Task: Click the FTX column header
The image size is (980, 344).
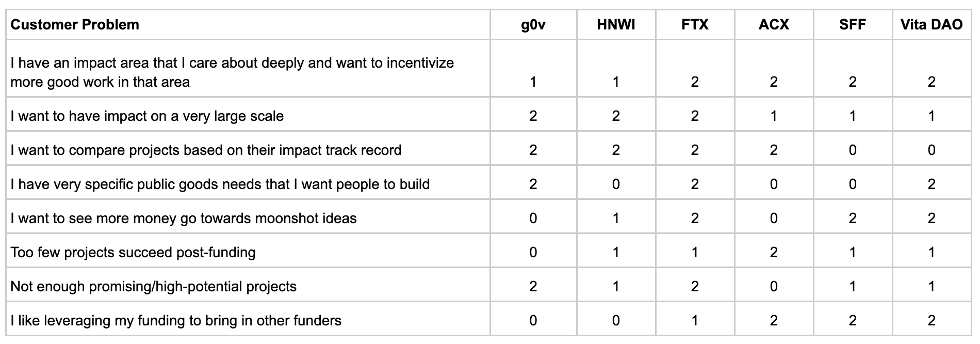Action: pyautogui.click(x=695, y=25)
